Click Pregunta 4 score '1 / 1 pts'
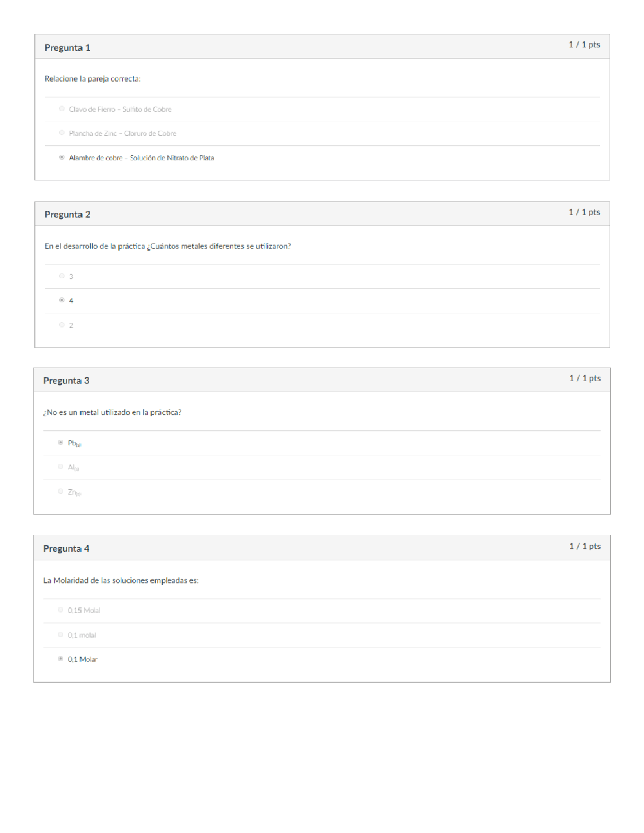 coord(585,546)
